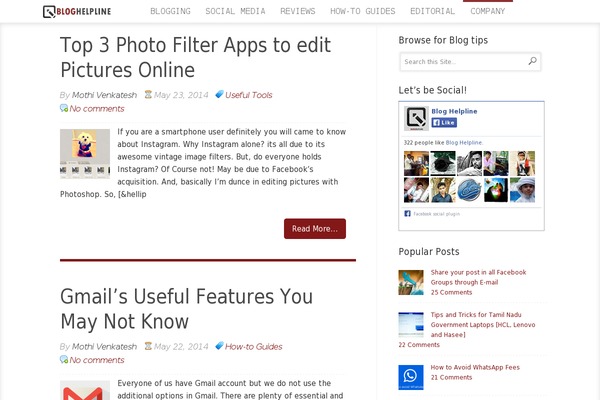The height and width of the screenshot is (400, 600).
Task: Open the Social Media menu
Action: pyautogui.click(x=235, y=11)
